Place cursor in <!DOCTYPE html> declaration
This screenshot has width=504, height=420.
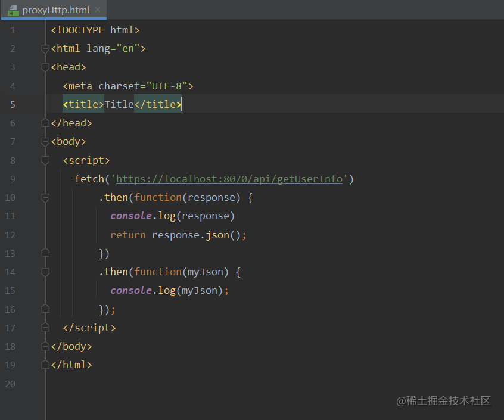click(x=95, y=30)
